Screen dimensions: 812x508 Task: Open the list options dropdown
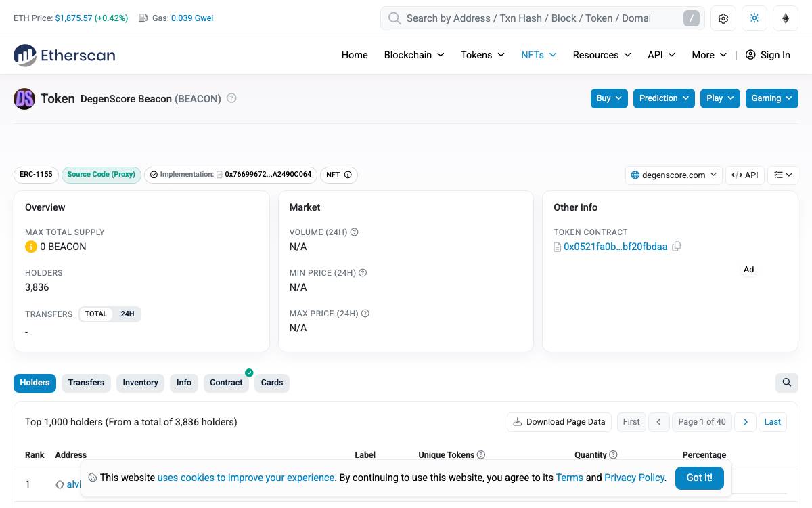783,175
